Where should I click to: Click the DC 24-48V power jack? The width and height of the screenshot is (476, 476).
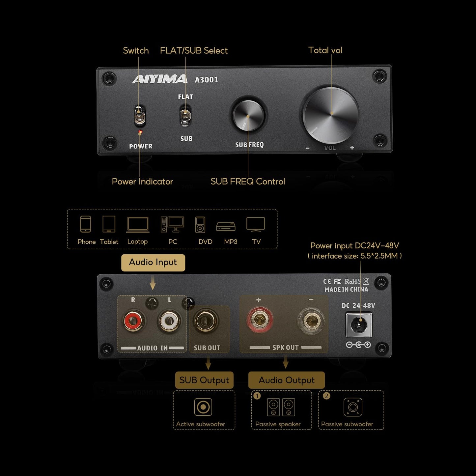click(x=358, y=325)
